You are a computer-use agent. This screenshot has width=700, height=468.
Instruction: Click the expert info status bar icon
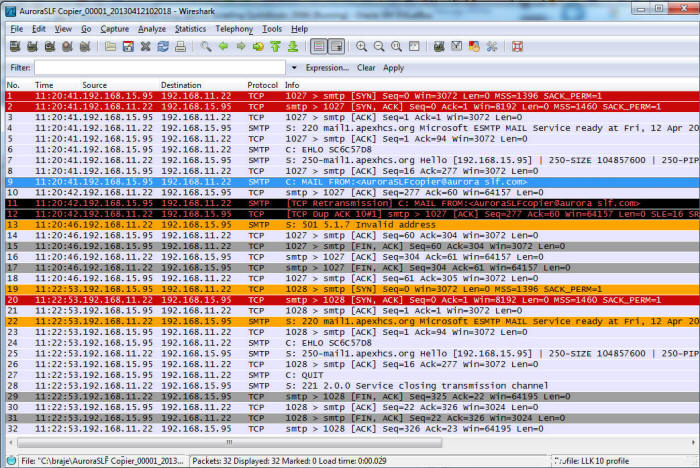click(11, 461)
